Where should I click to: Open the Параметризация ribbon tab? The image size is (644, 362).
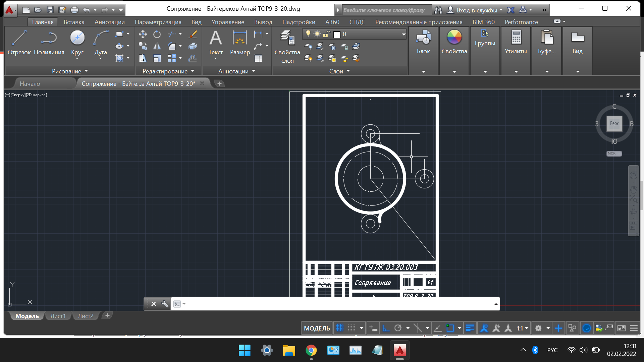pyautogui.click(x=158, y=22)
